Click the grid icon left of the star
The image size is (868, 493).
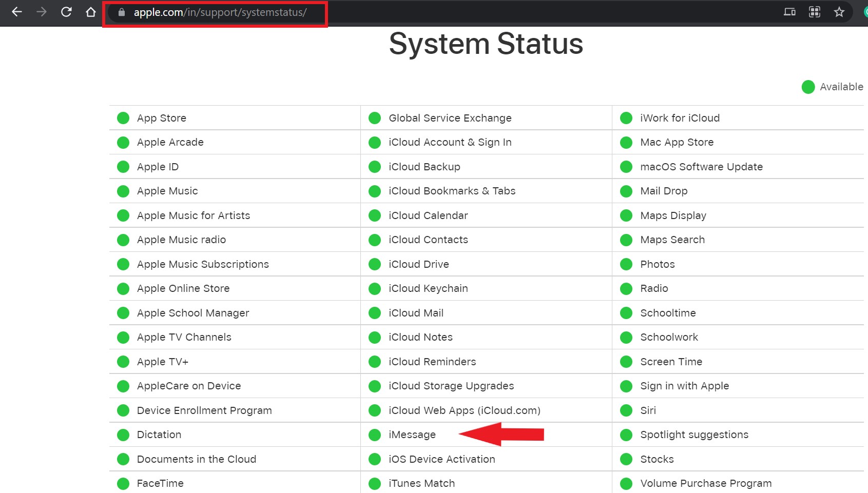pos(815,12)
